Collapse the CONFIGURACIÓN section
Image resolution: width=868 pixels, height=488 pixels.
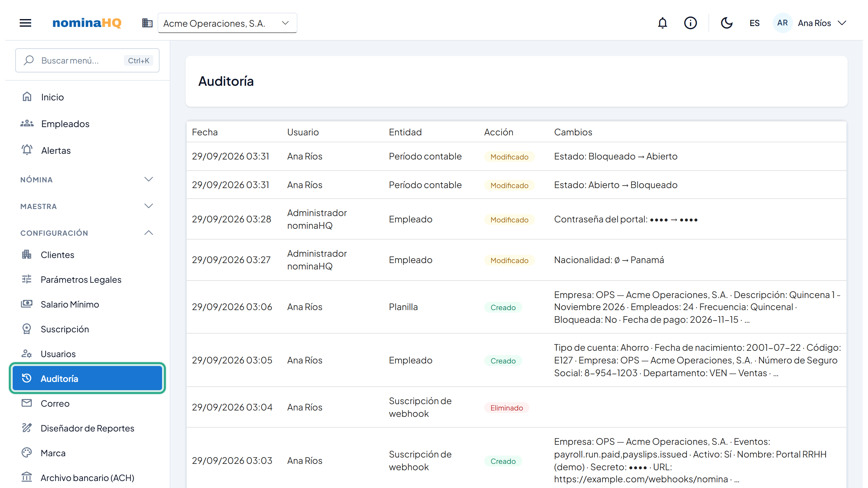pyautogui.click(x=87, y=233)
